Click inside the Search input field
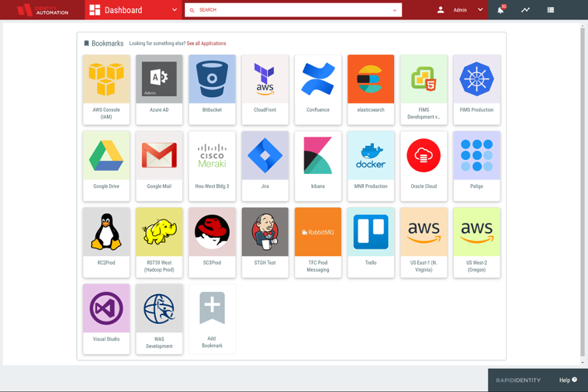Screen dimensions: 588x392 pos(293,10)
